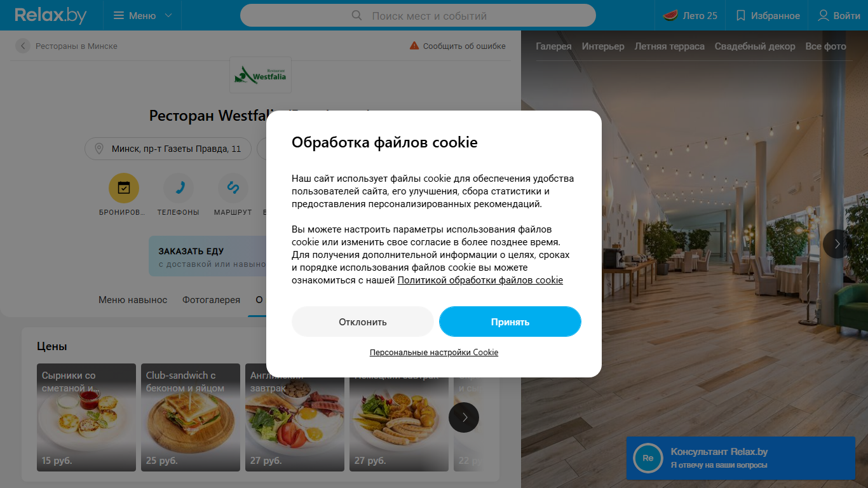Go back using the Рестораны в Минске arrow
Viewport: 868px width, 488px height.
coord(23,46)
